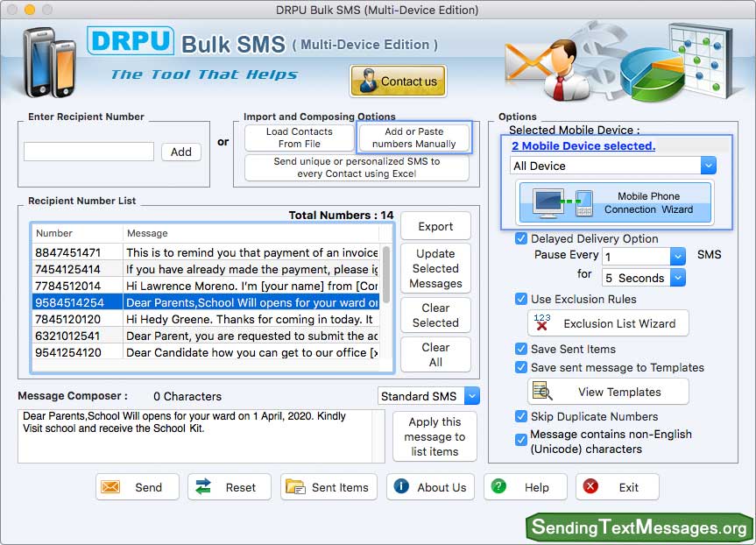
Task: Click message 'Dear Candidate how you can get'
Action: (251, 352)
